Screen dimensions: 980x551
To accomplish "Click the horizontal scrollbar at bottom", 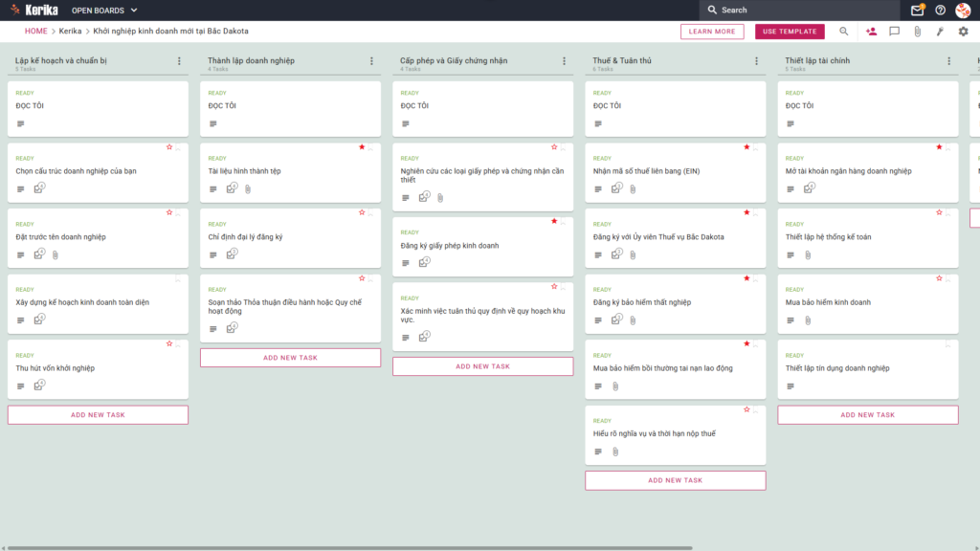I will (x=350, y=548).
